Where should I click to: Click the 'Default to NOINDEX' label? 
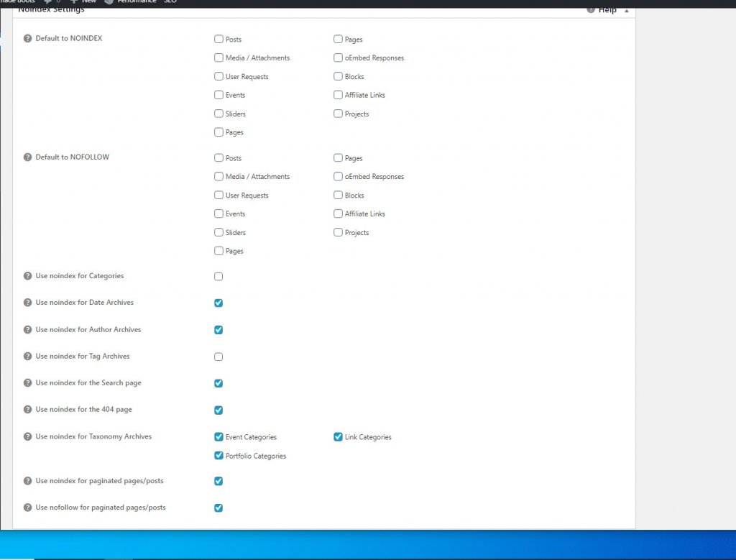pos(69,39)
